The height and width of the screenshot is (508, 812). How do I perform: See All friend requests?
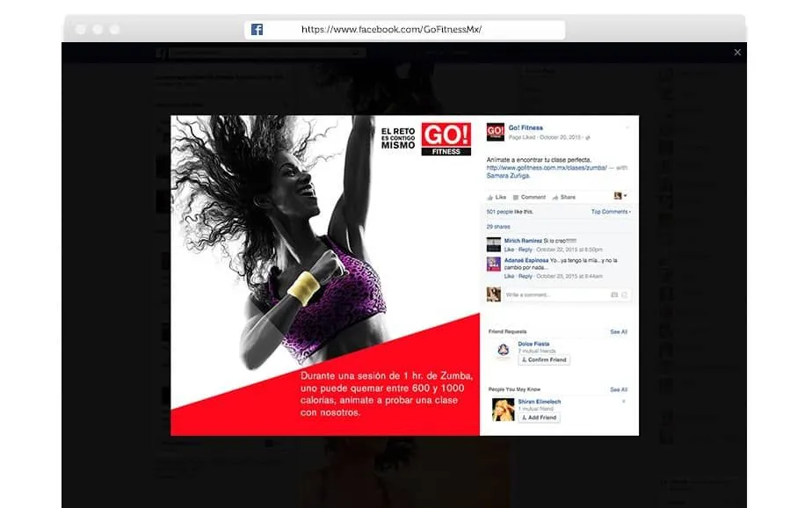619,332
